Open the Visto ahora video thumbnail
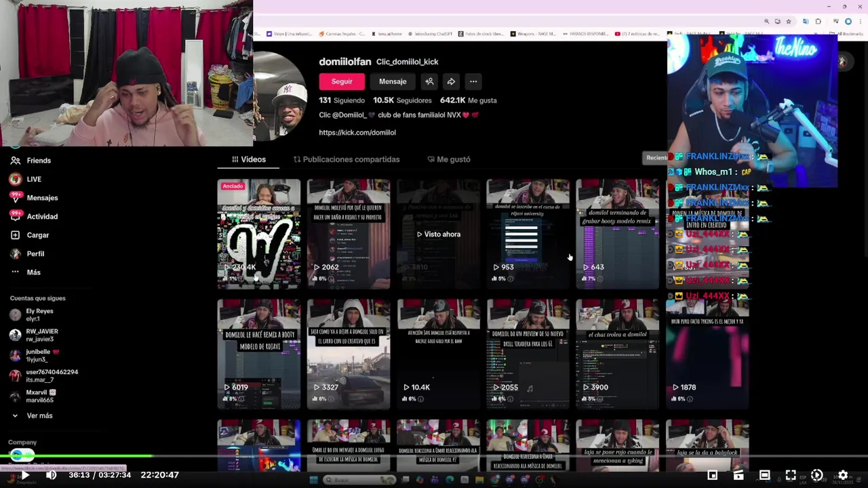Image resolution: width=868 pixels, height=488 pixels. pos(438,234)
